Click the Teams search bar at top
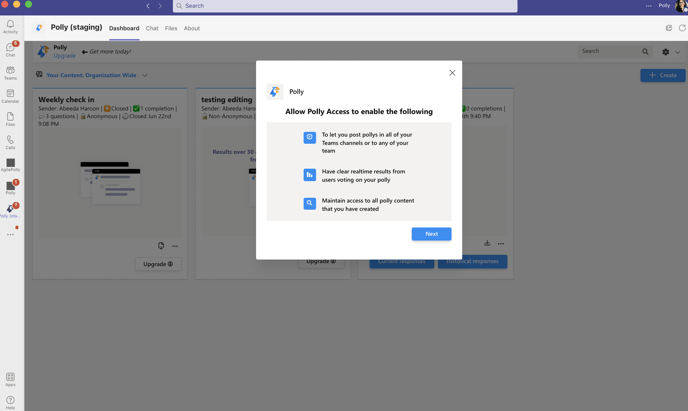This screenshot has height=411, width=688. coord(345,6)
